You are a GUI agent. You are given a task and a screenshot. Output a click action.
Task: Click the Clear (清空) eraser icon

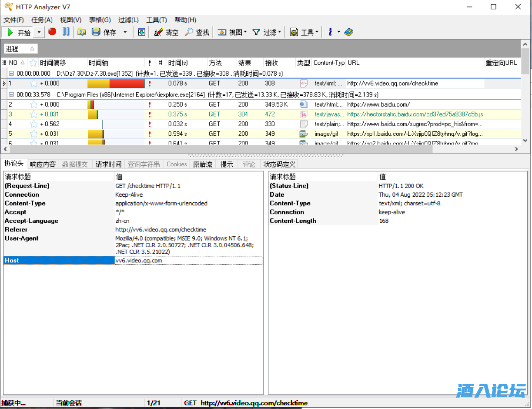(158, 32)
